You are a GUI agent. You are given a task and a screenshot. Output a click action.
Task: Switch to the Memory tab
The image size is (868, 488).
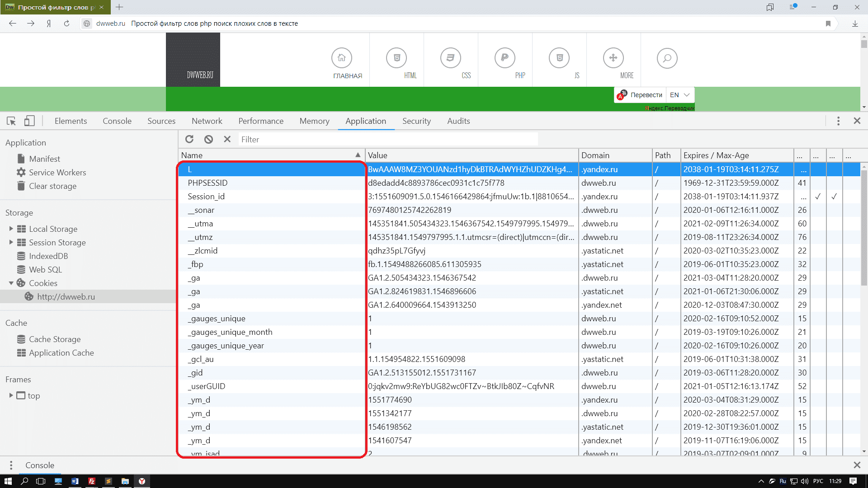pos(314,121)
